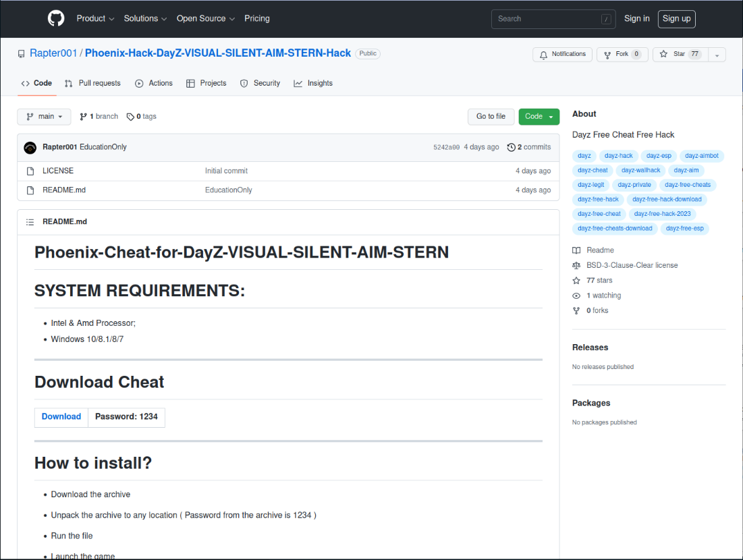
Task: Click the dayz-free-cheats-download topic tag
Action: [x=615, y=228]
